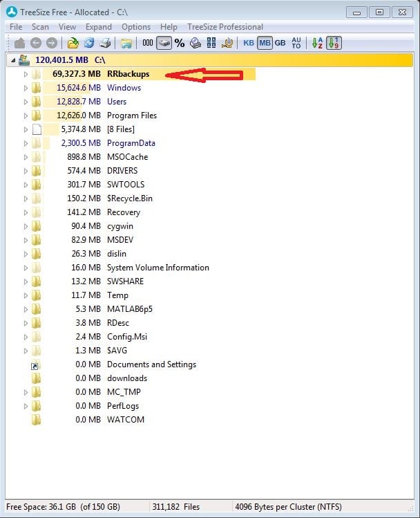Click the MATLAB6p5 folder icon
Screen dimensions: 420x518
click(x=37, y=309)
